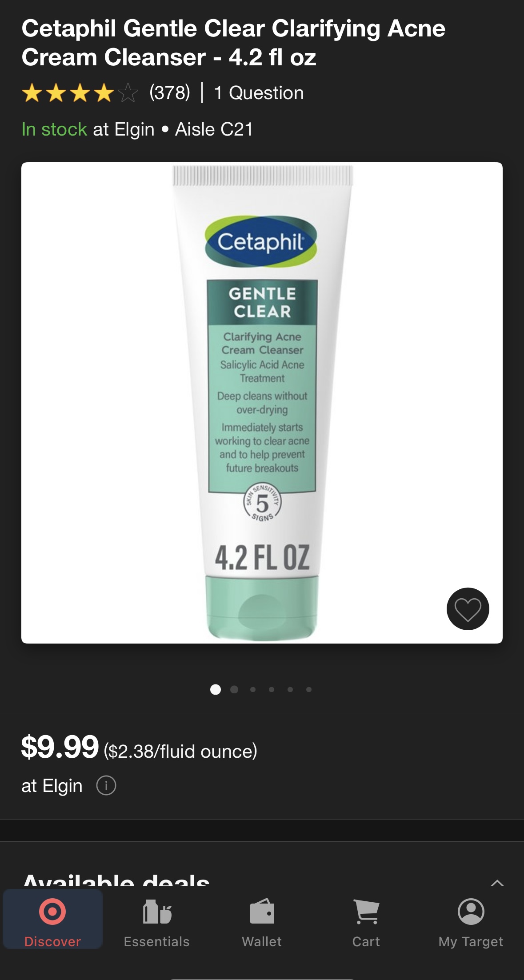524x980 pixels.
Task: Click the star rating row
Action: [80, 93]
